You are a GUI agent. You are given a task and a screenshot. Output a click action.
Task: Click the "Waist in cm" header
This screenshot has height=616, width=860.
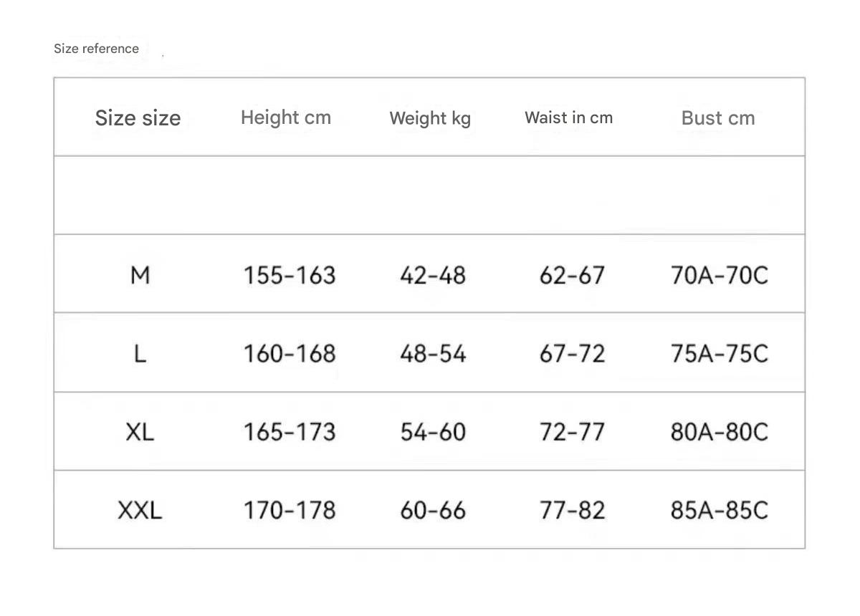click(568, 117)
